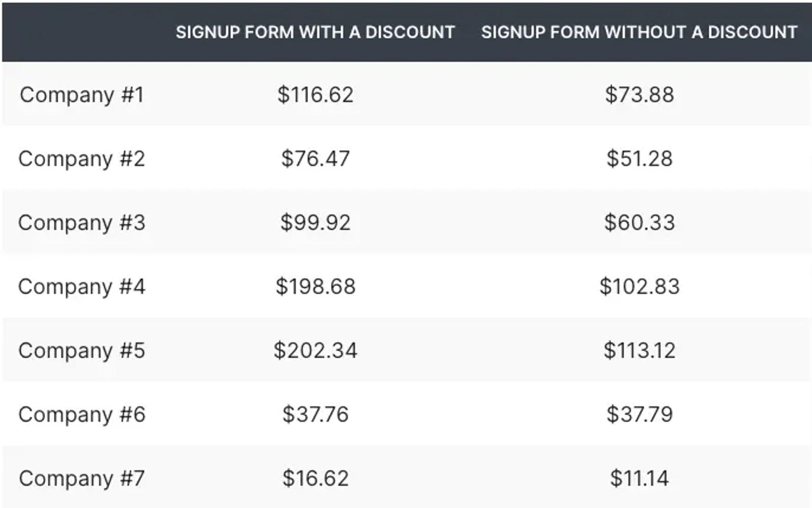
Task: Click the $76.47 value
Action: 315,159
